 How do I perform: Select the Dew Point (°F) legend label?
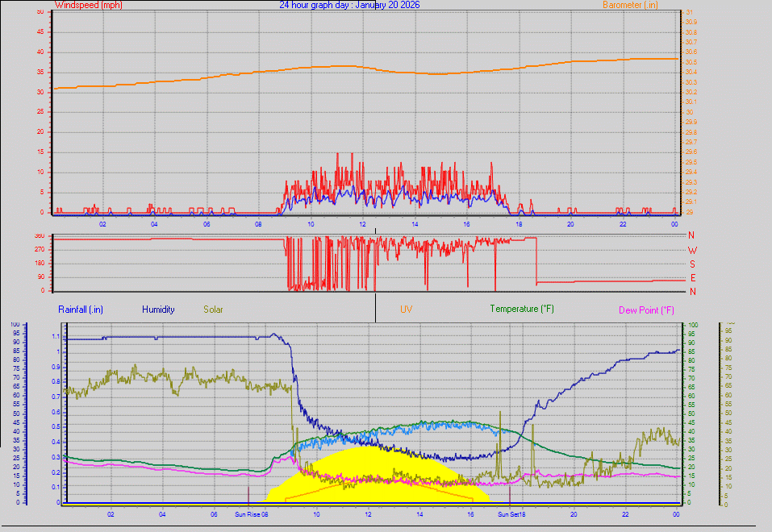(x=646, y=310)
